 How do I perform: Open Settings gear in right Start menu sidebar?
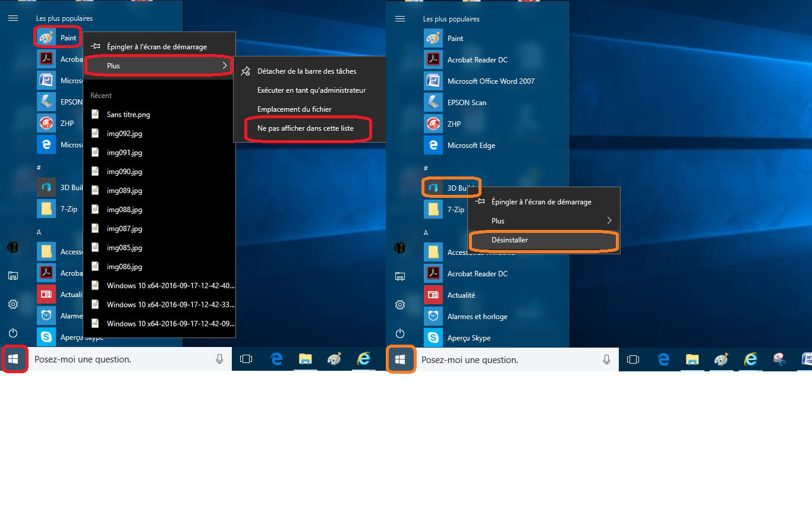(x=400, y=305)
